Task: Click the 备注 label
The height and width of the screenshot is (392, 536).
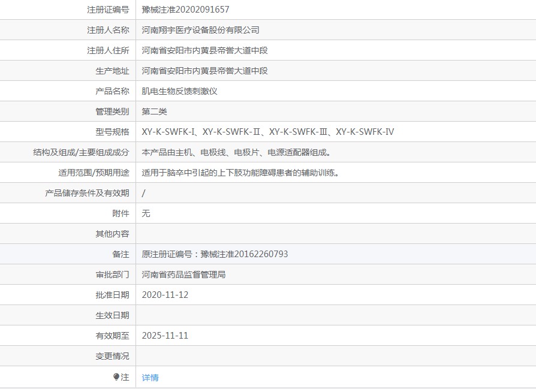Action: 121,254
